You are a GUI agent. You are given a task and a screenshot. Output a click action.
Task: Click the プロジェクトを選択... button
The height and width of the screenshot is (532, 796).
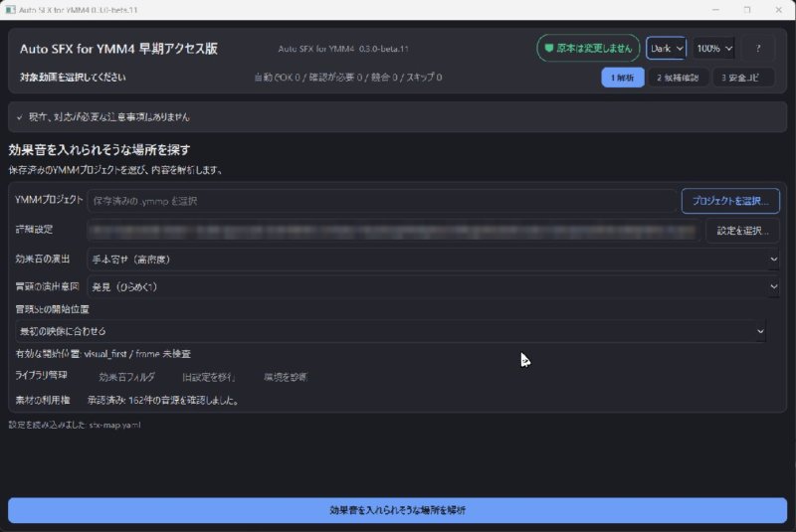pyautogui.click(x=730, y=201)
